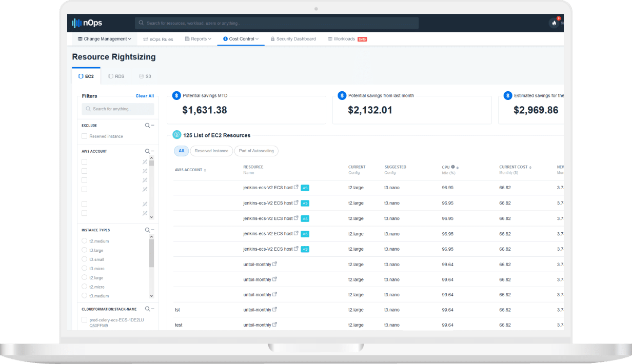Switch to the EC2 tab

pyautogui.click(x=86, y=76)
